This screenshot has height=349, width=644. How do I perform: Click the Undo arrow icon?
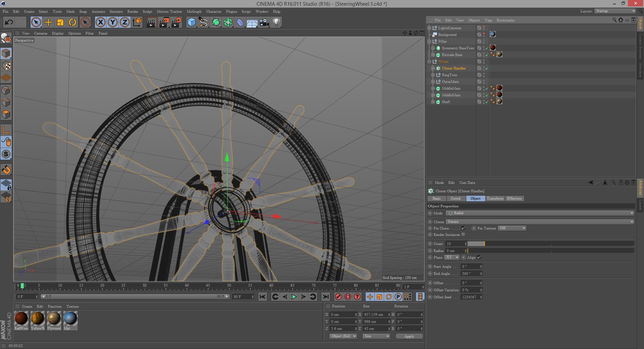coord(9,22)
